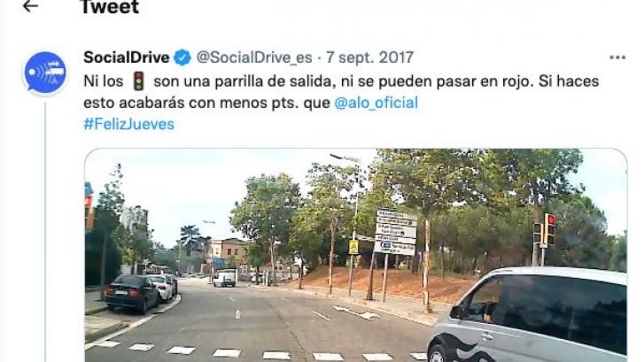Click the silver van in the photo
The height and width of the screenshot is (362, 644).
[527, 315]
